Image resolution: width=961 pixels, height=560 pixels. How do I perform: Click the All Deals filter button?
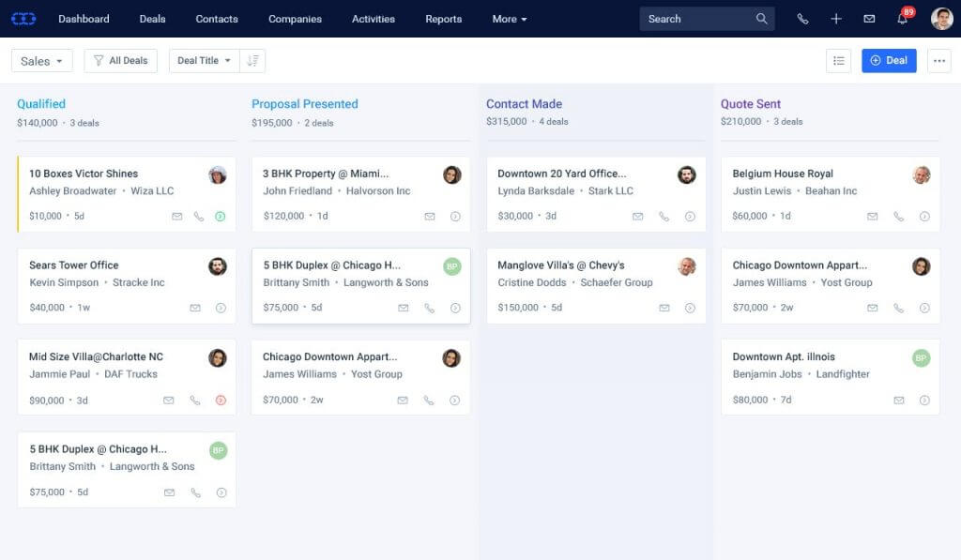[x=120, y=61]
